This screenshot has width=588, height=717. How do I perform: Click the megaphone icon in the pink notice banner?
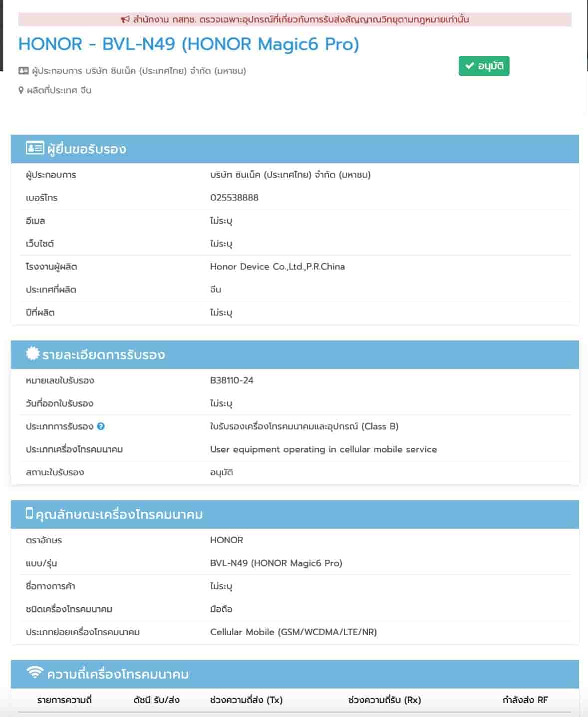tap(125, 19)
